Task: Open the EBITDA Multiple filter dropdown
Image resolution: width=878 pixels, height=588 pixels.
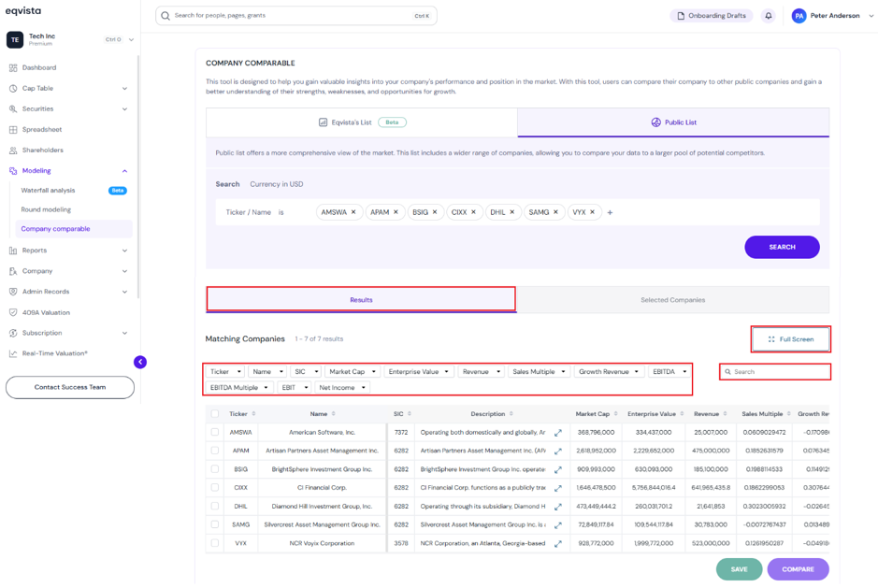Action: click(239, 388)
